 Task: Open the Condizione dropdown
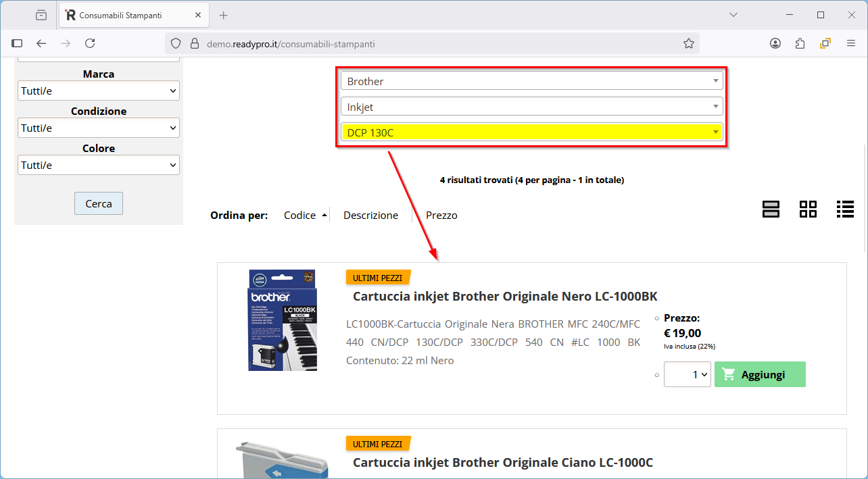tap(99, 128)
